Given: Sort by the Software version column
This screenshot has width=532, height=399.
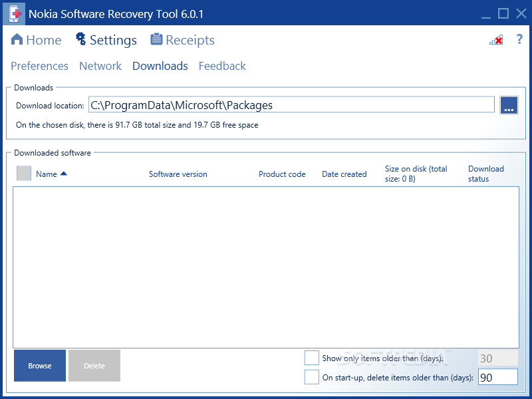Looking at the screenshot, I should (x=178, y=174).
